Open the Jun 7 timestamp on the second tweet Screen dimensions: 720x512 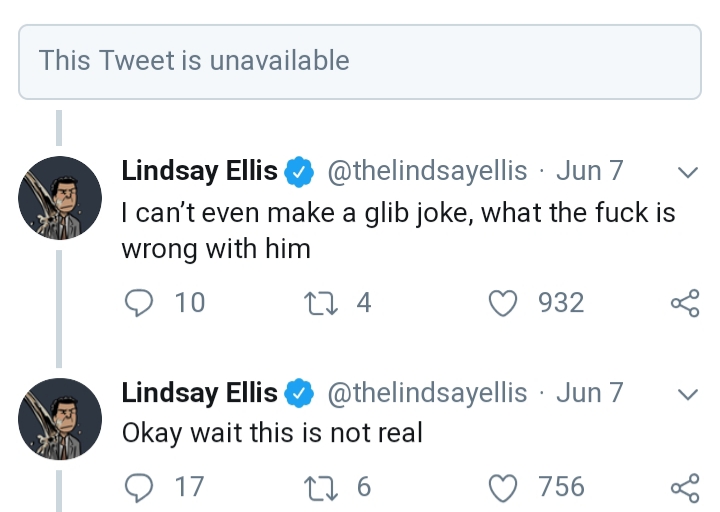(x=590, y=393)
